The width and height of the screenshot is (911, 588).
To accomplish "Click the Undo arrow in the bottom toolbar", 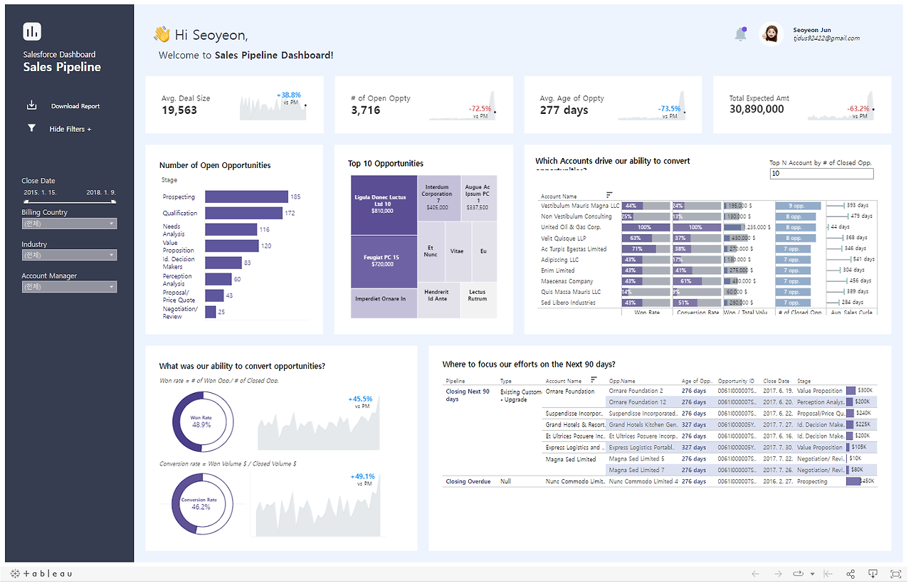I will [x=755, y=574].
